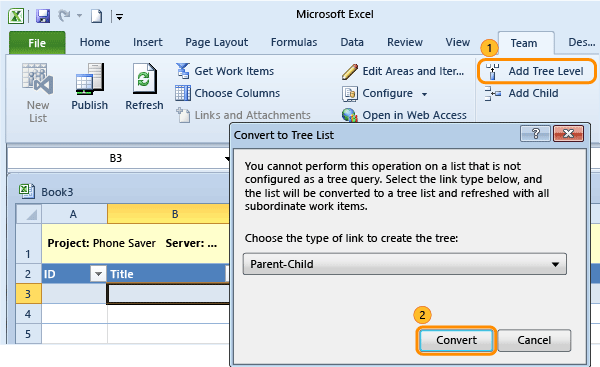Open Edit Areas and Iterations
600x367 pixels.
[x=403, y=71]
